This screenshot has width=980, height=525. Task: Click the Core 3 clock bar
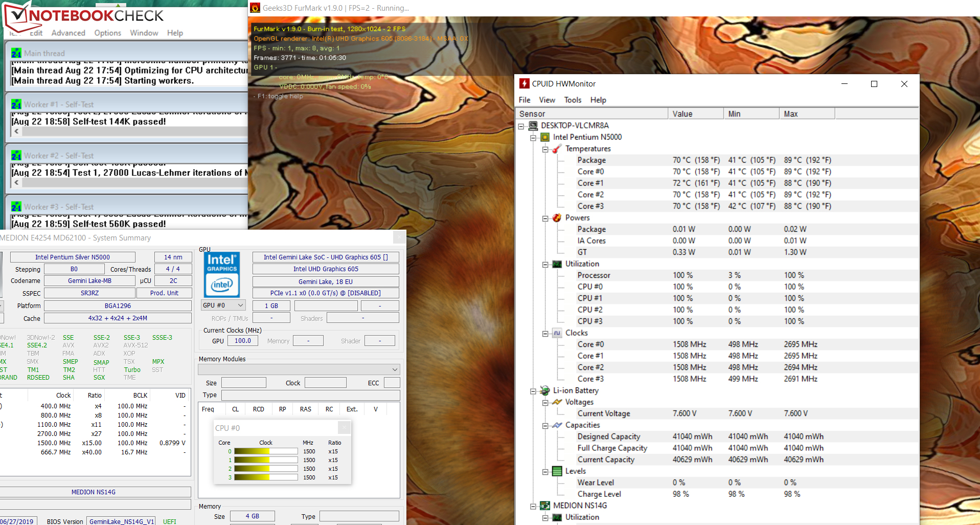pyautogui.click(x=266, y=477)
